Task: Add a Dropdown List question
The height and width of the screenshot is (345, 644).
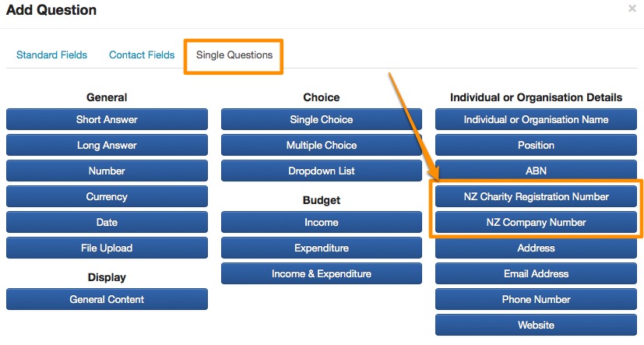Action: 322,171
